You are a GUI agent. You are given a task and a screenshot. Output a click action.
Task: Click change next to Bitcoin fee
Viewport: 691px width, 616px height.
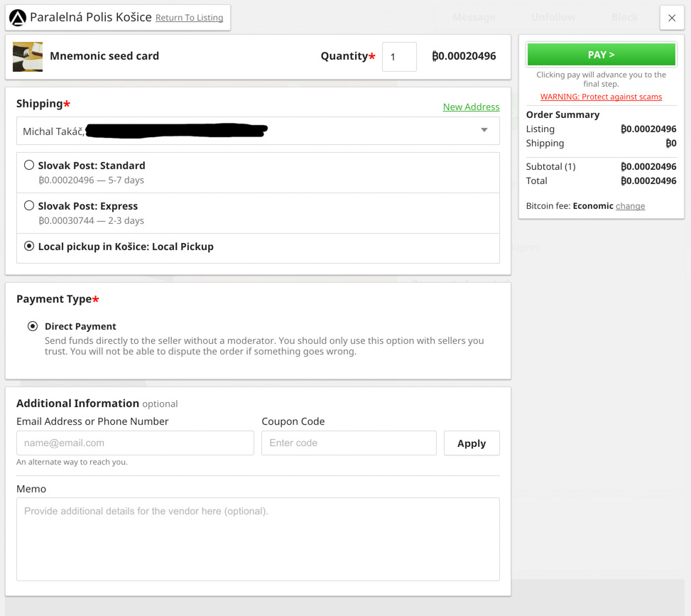point(630,206)
